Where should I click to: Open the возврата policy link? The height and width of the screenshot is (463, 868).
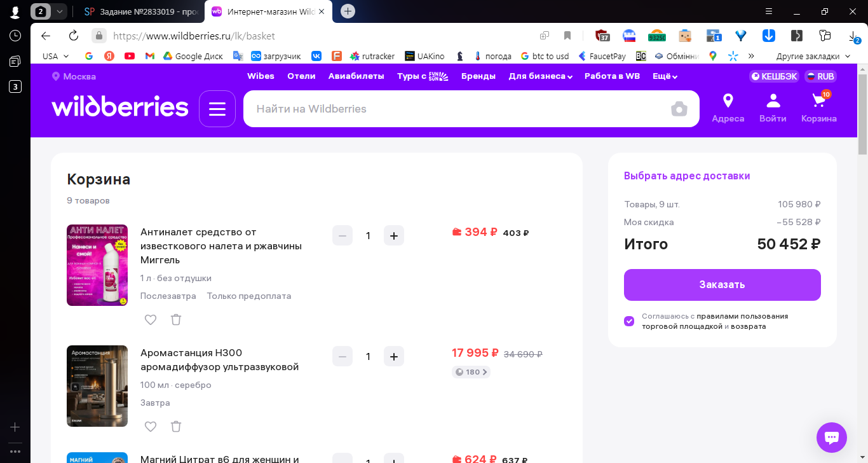pos(749,326)
